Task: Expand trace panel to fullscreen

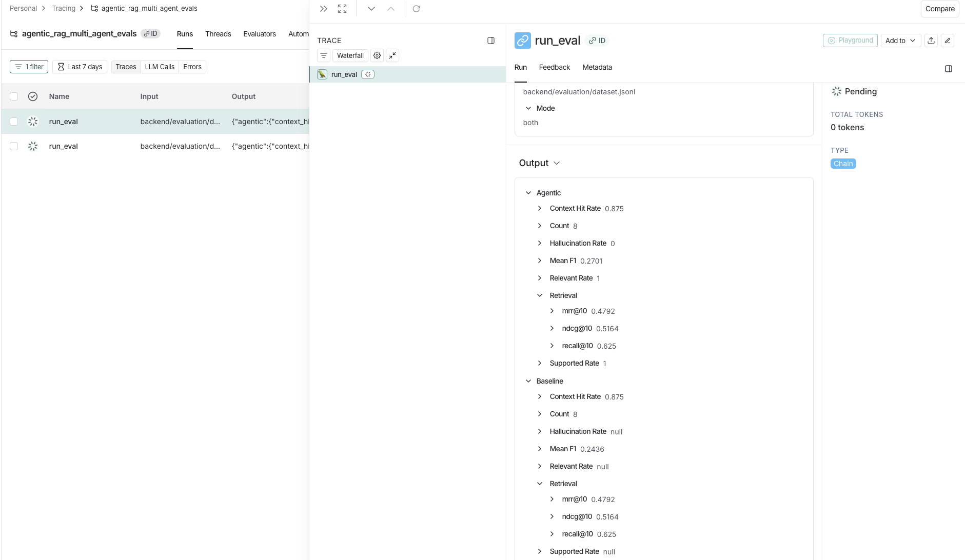Action: pyautogui.click(x=342, y=9)
